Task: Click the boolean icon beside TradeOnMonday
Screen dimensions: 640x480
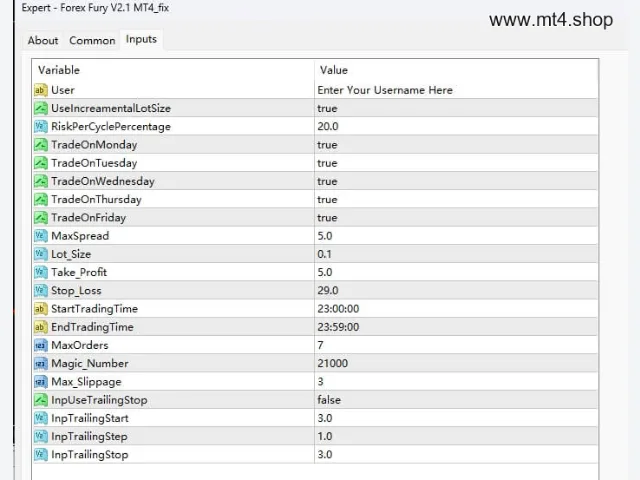Action: 40,144
